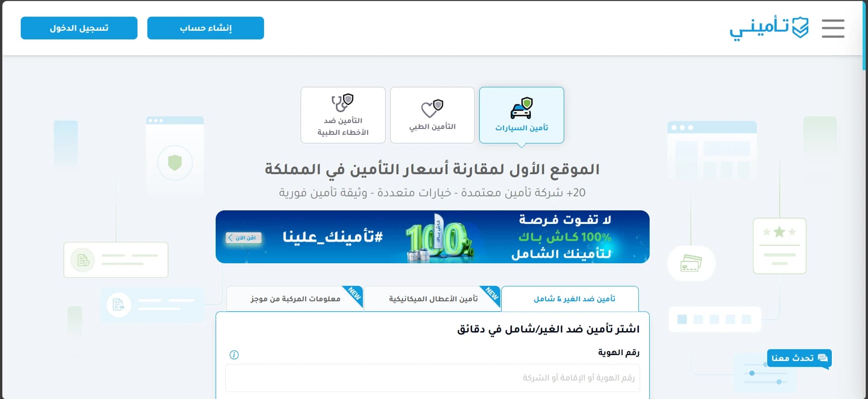The height and width of the screenshot is (399, 868).
Task: Show the ID number info tooltip
Action: (234, 355)
